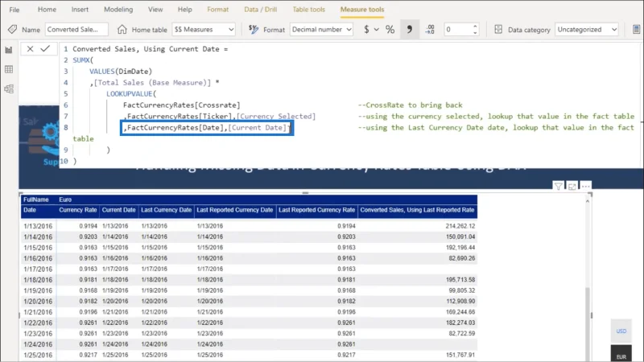Select the USD currency slicer button
This screenshot has width=644, height=362.
pyautogui.click(x=621, y=331)
